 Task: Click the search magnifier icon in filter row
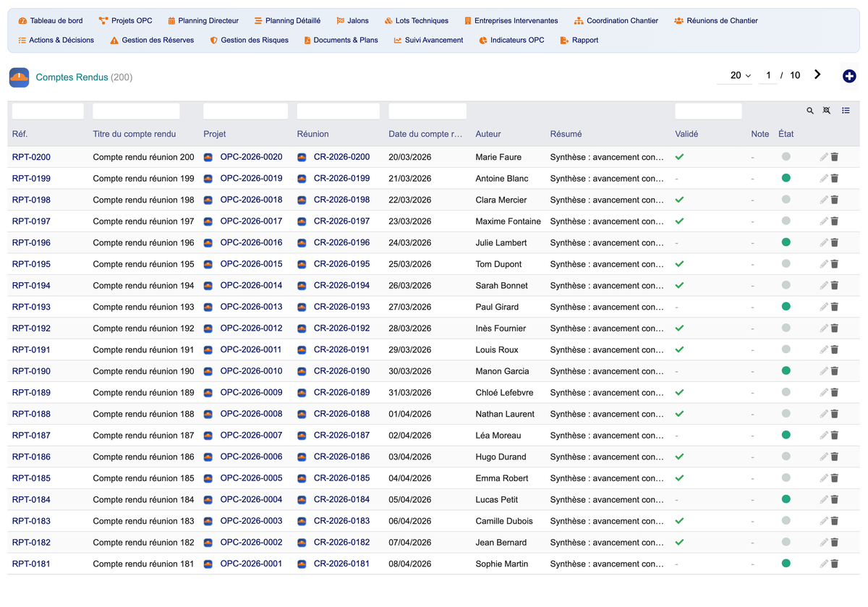coord(810,111)
